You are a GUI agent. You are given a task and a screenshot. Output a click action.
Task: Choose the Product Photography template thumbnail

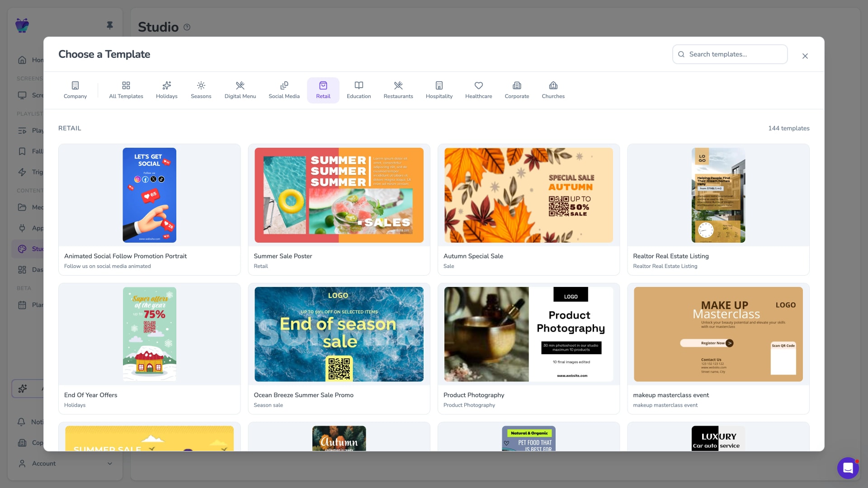(x=528, y=334)
